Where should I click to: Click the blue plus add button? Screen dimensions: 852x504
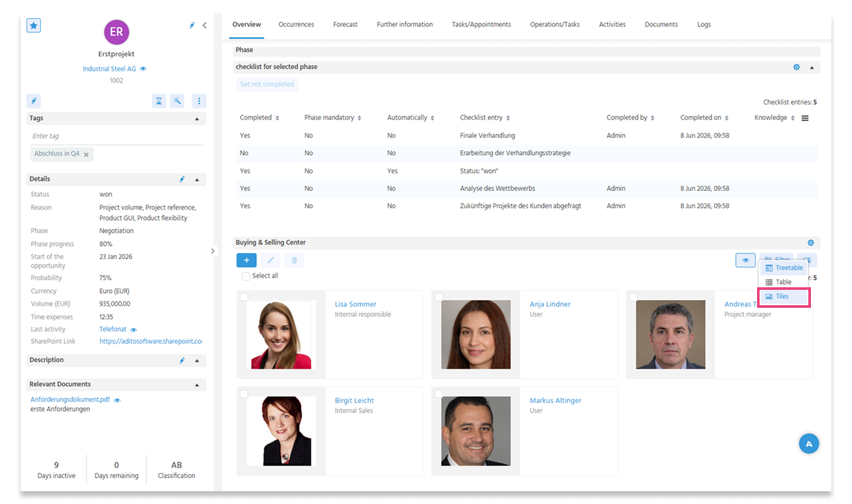tap(246, 260)
